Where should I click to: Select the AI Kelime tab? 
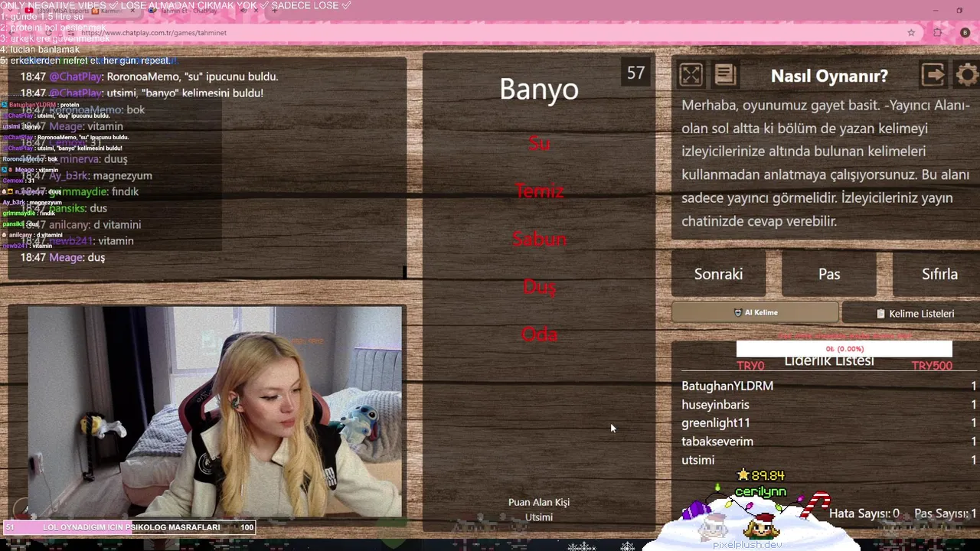click(x=755, y=312)
